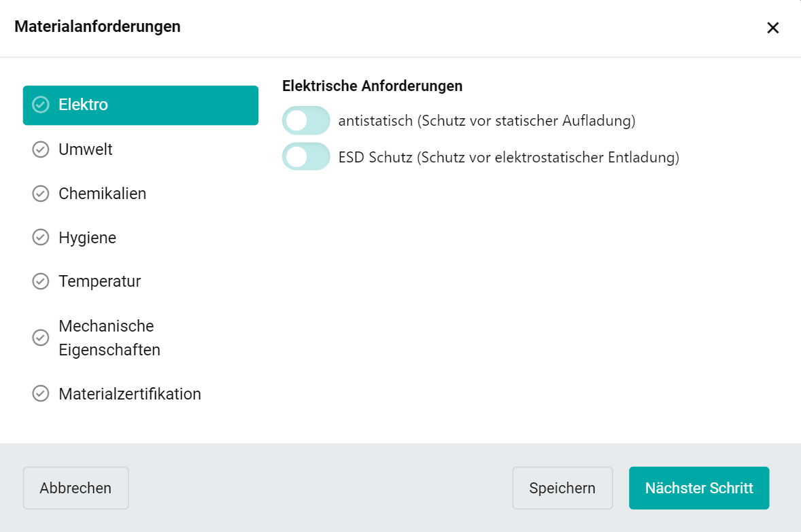Image resolution: width=801 pixels, height=532 pixels.
Task: Enable the ESD Schutz toggle
Action: [305, 156]
